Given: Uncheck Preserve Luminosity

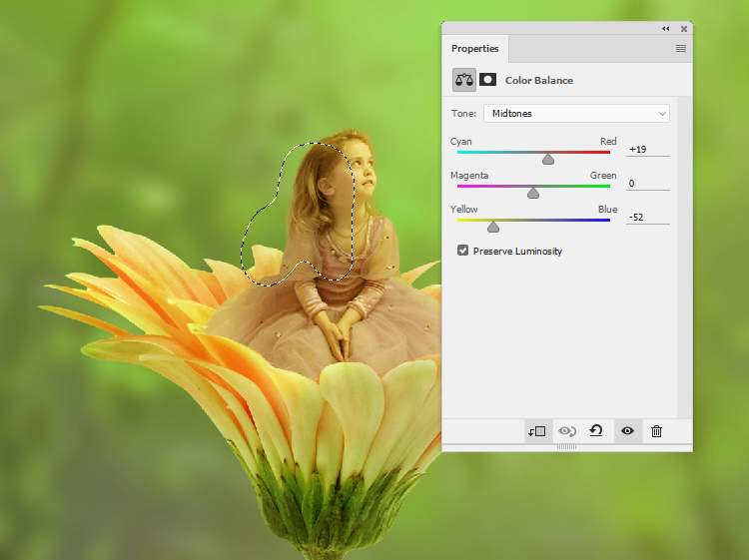Looking at the screenshot, I should [x=462, y=251].
